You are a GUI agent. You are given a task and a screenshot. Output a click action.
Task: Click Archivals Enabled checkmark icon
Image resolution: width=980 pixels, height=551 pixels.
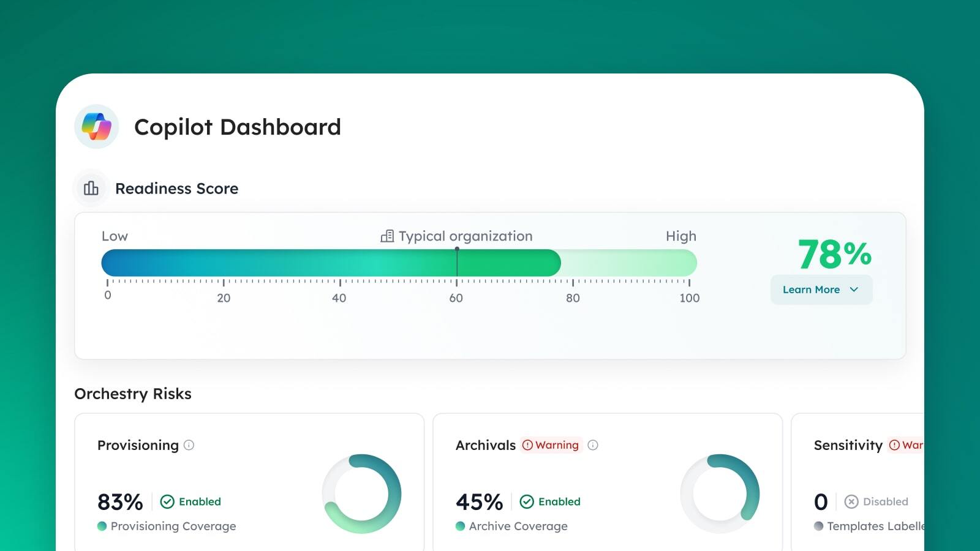[527, 502]
